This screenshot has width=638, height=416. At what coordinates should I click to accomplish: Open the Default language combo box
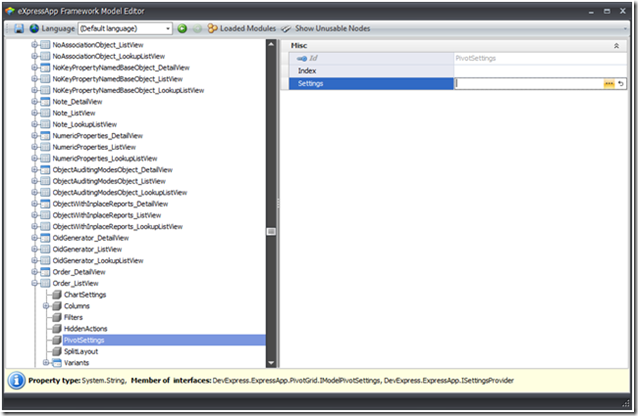pyautogui.click(x=125, y=28)
